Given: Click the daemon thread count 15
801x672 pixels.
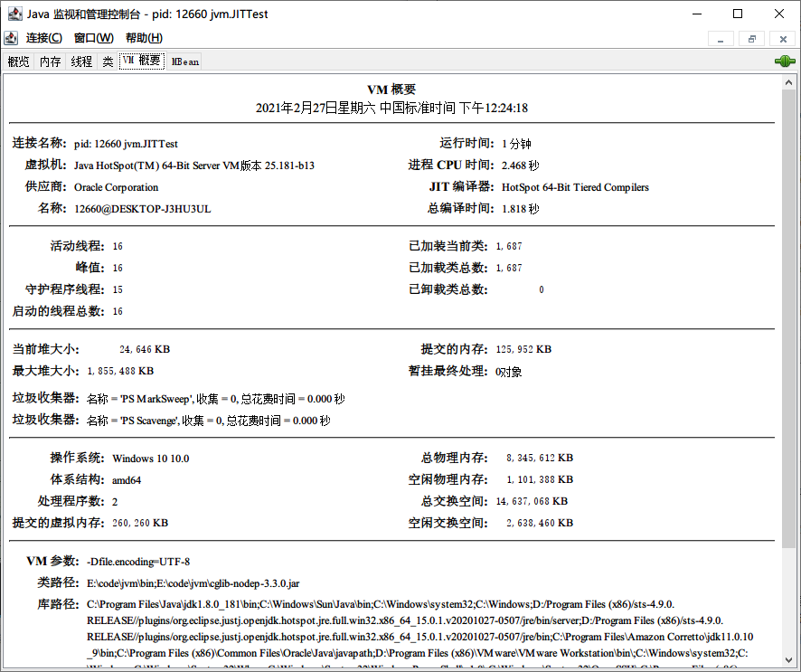Looking at the screenshot, I should 118,289.
